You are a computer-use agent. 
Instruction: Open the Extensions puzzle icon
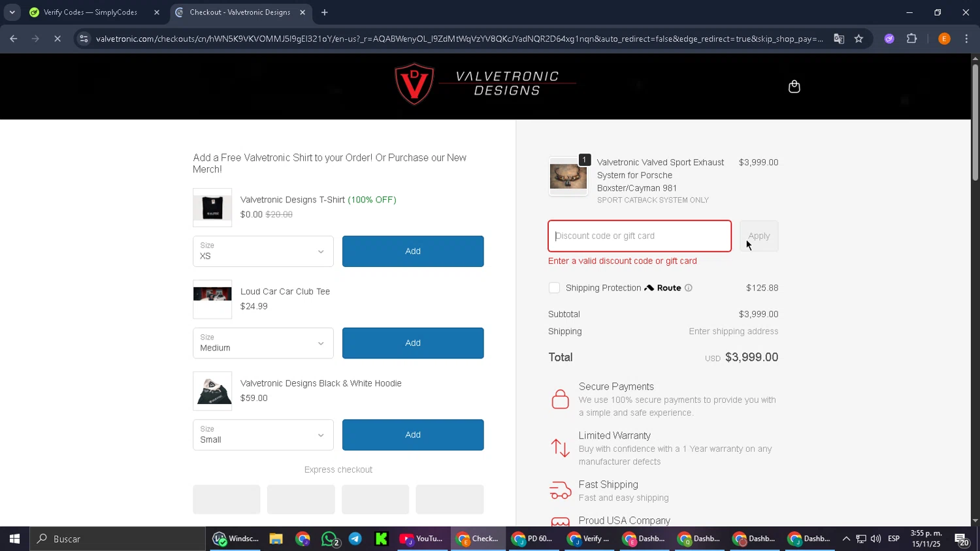(x=912, y=39)
